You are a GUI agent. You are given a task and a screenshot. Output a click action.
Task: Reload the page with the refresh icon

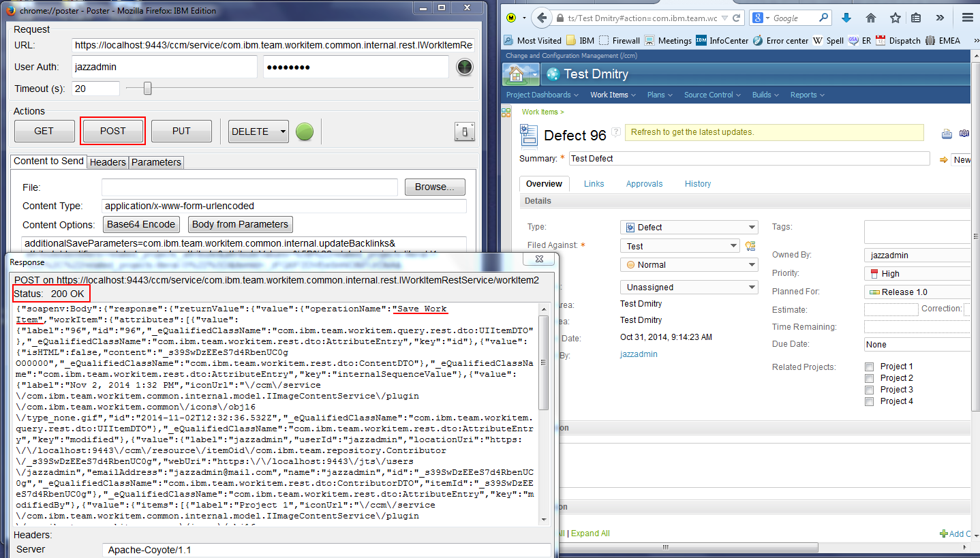pyautogui.click(x=737, y=18)
